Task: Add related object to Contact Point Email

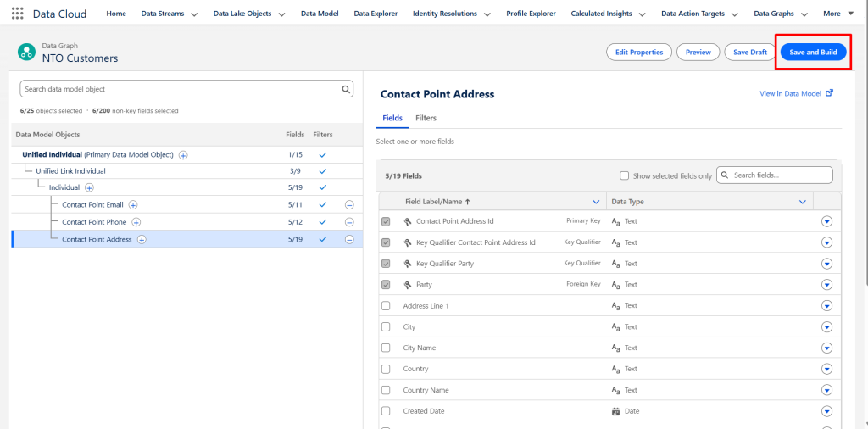Action: pyautogui.click(x=133, y=205)
